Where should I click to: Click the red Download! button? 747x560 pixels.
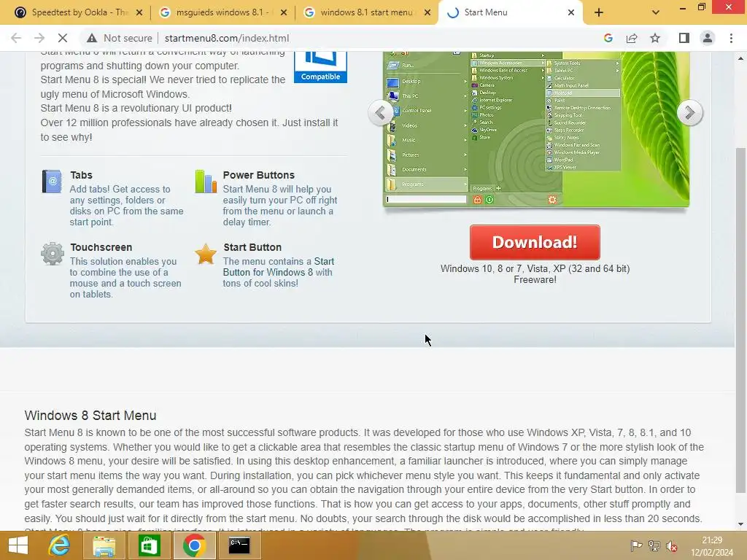(535, 242)
